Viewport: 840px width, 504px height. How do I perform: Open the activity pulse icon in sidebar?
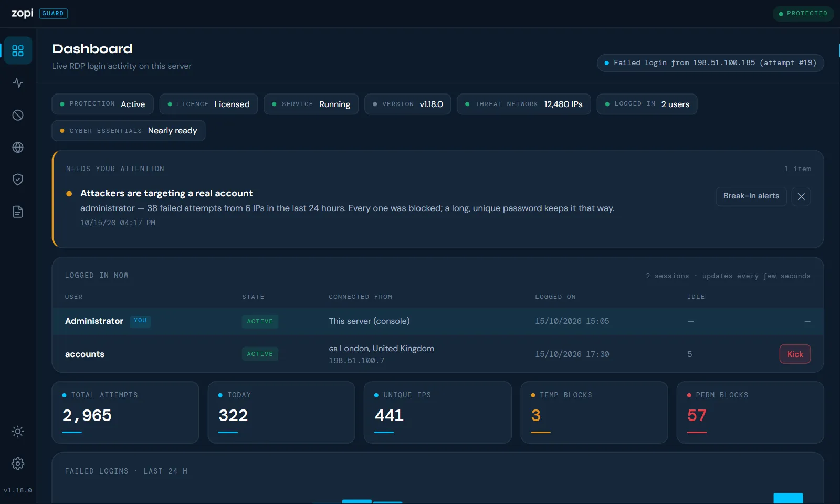click(x=18, y=83)
